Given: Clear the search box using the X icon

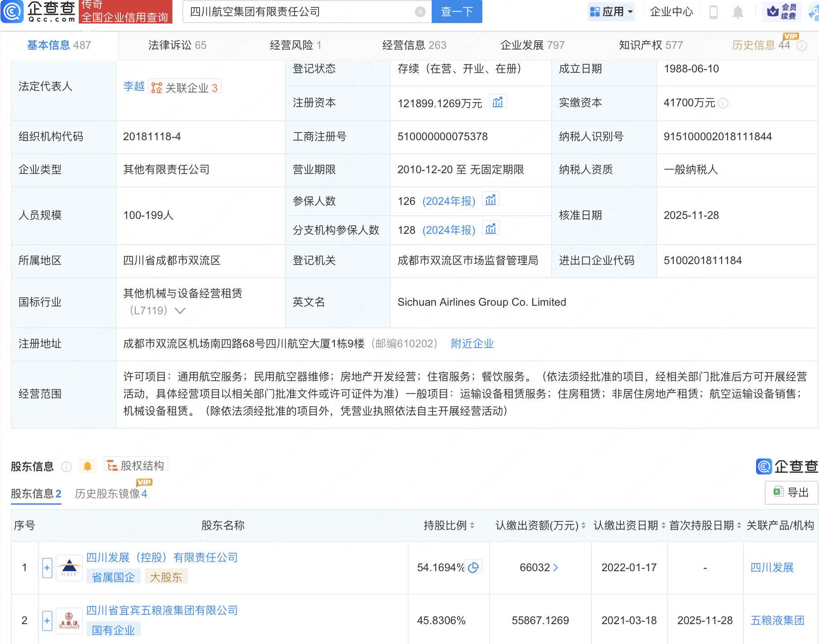Looking at the screenshot, I should click(420, 12).
